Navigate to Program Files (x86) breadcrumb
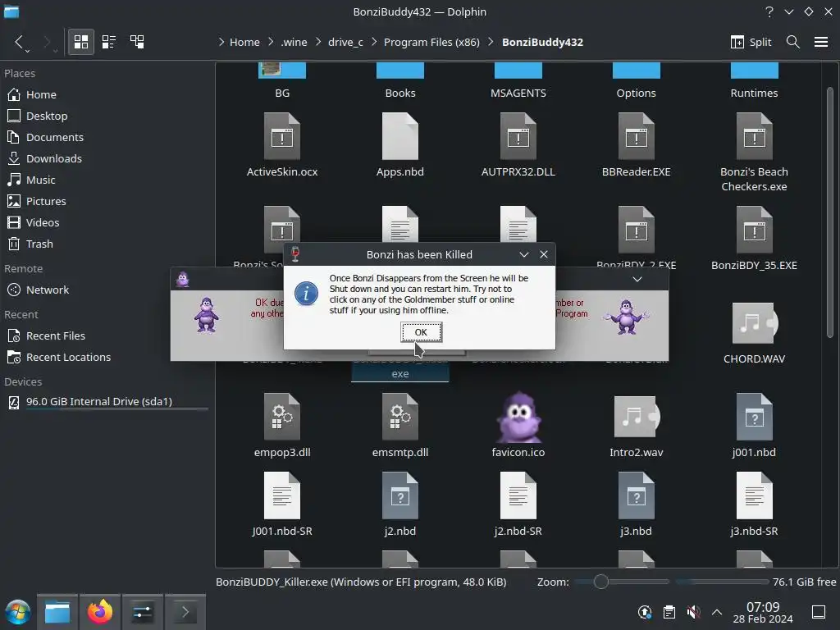This screenshot has height=630, width=840. click(431, 42)
